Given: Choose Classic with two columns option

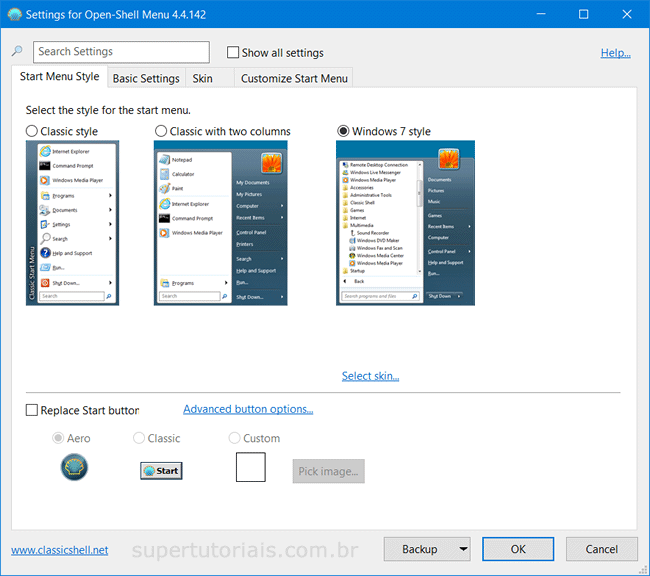Looking at the screenshot, I should (x=161, y=131).
